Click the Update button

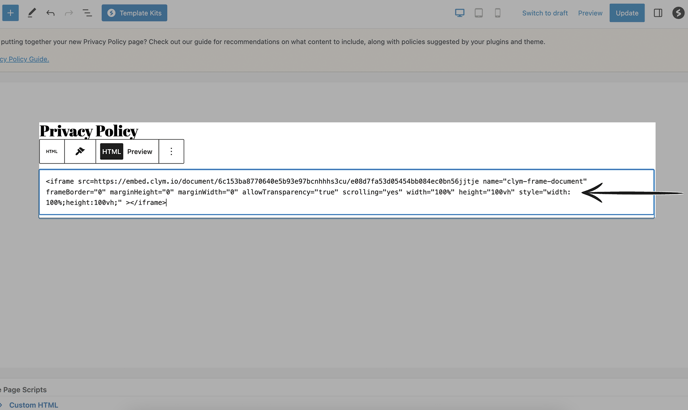[x=627, y=13]
